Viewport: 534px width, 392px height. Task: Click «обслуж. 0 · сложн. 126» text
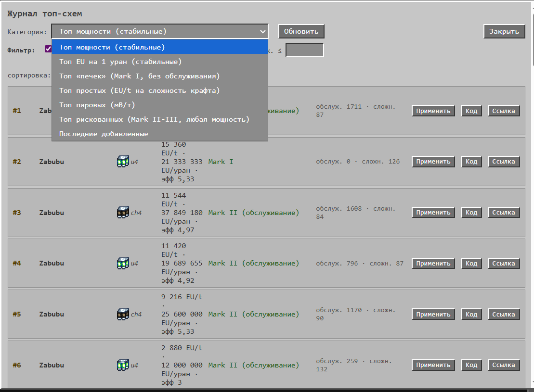pyautogui.click(x=358, y=162)
